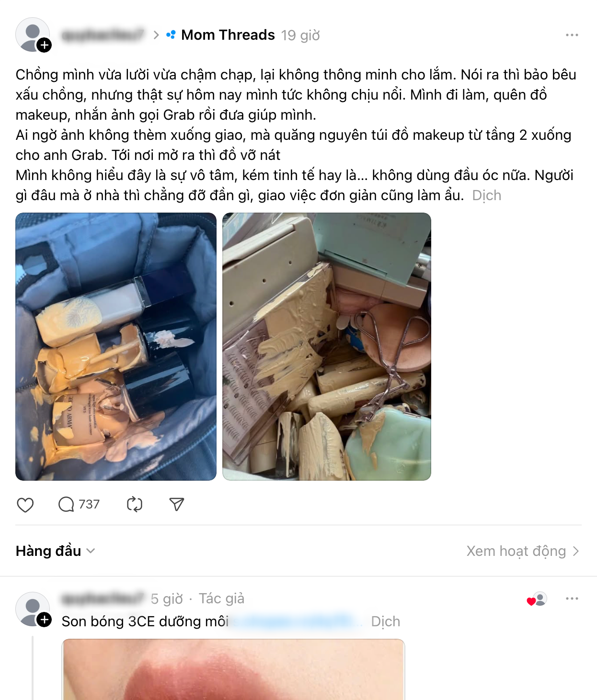This screenshot has height=700, width=597.
Task: Open the reply's three-dot options menu
Action: [x=572, y=598]
